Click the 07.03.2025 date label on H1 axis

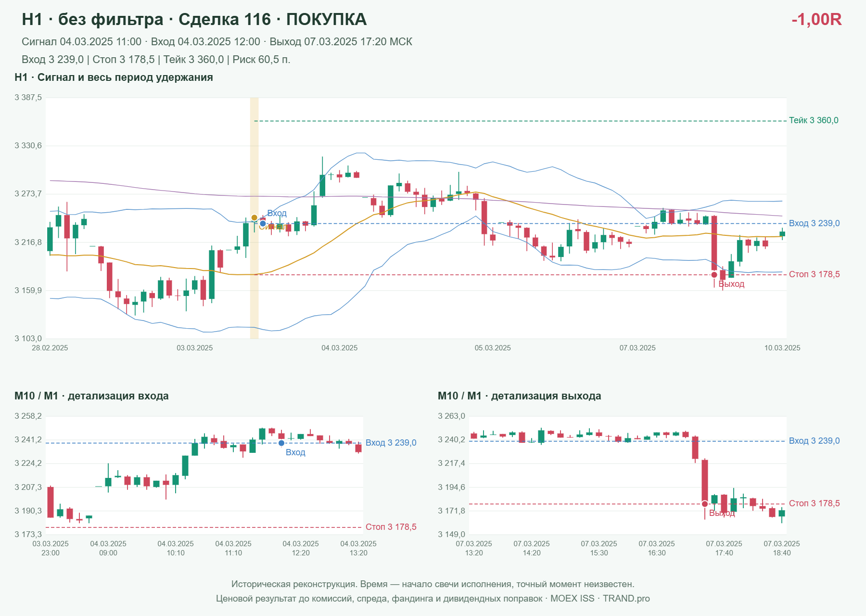pyautogui.click(x=637, y=348)
